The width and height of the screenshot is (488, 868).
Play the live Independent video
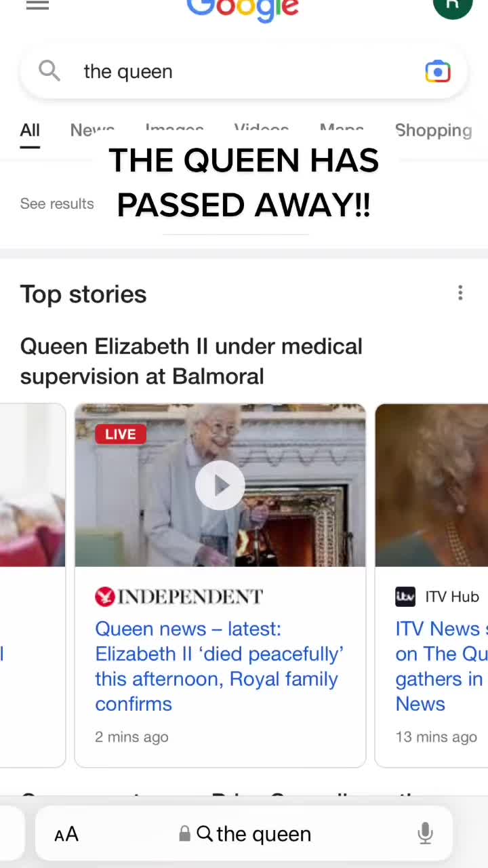[x=220, y=485]
